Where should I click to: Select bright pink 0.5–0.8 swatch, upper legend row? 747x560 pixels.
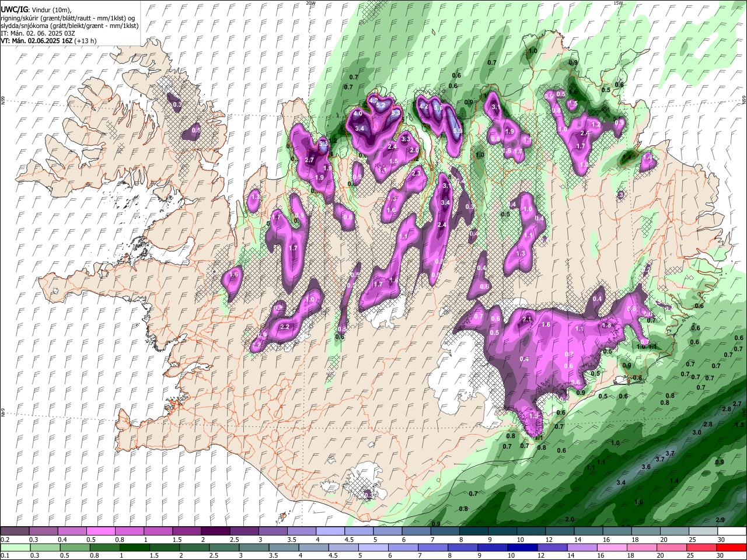pos(100,531)
